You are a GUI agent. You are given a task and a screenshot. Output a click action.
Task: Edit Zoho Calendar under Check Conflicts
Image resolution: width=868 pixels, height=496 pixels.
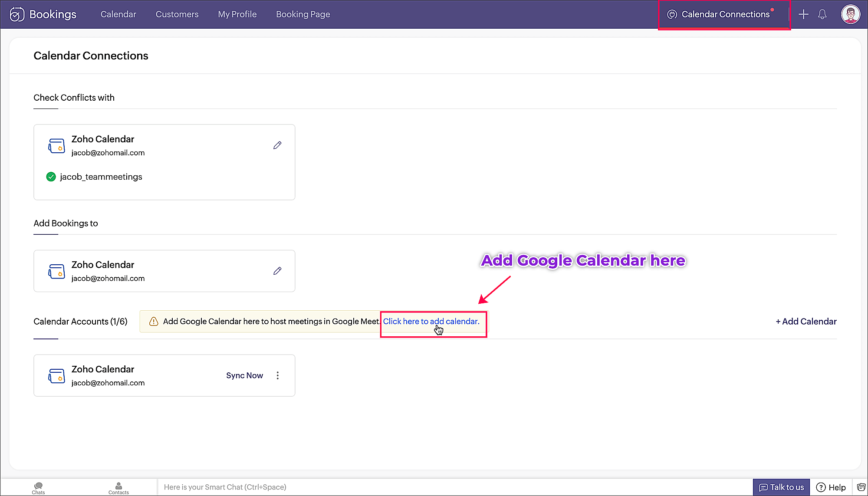277,145
